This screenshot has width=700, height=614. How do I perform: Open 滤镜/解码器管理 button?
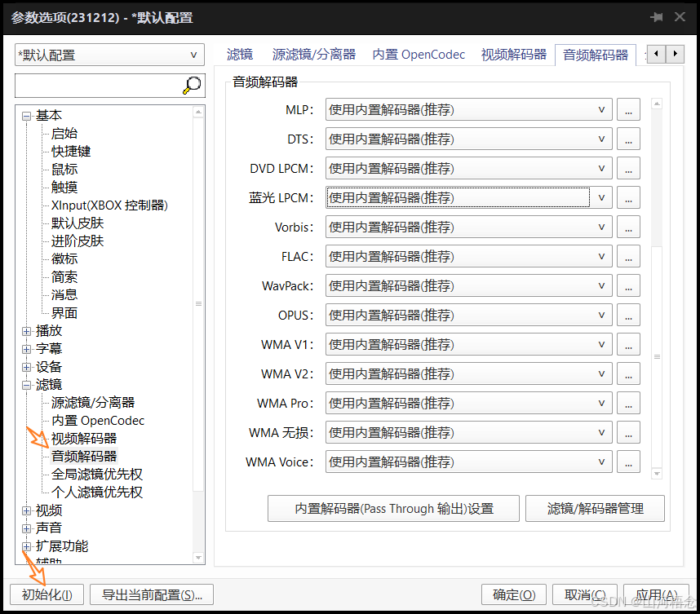pos(595,508)
